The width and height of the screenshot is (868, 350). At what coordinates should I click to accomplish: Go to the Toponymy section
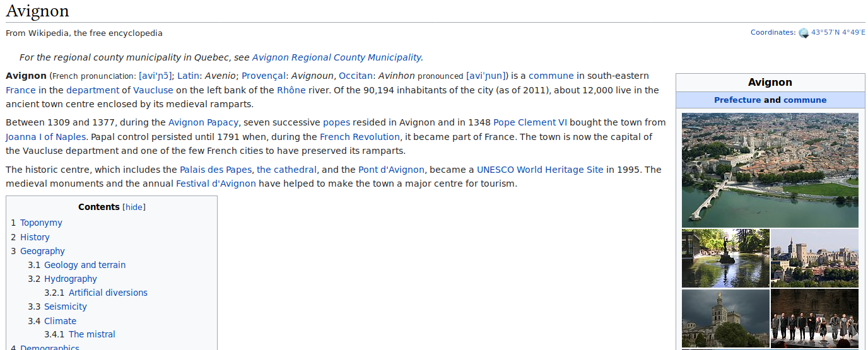[x=41, y=223]
